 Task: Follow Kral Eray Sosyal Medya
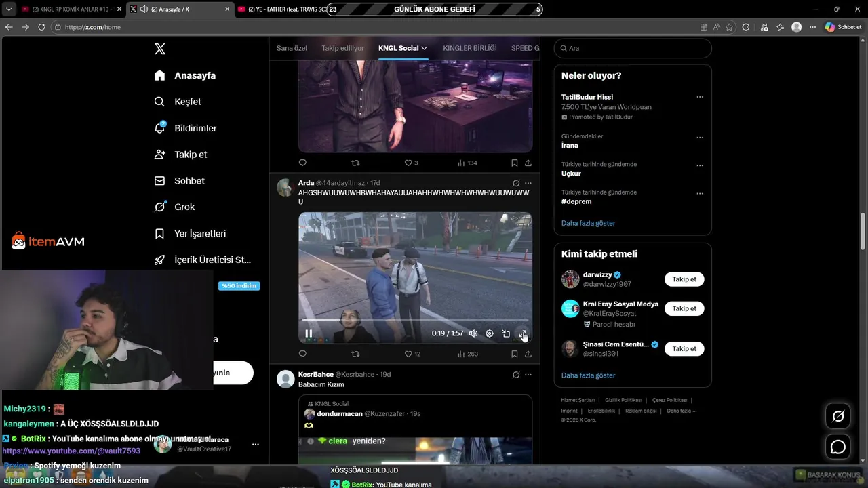click(684, 308)
